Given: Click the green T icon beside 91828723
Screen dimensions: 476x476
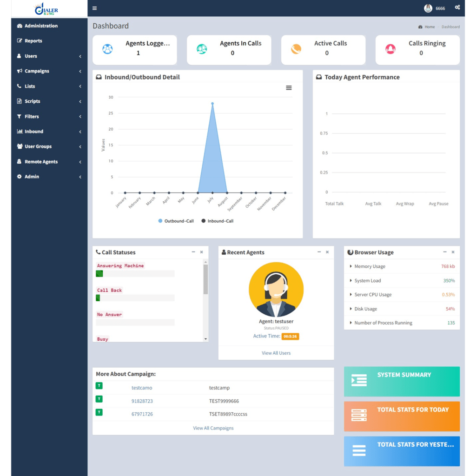Looking at the screenshot, I should (99, 399).
